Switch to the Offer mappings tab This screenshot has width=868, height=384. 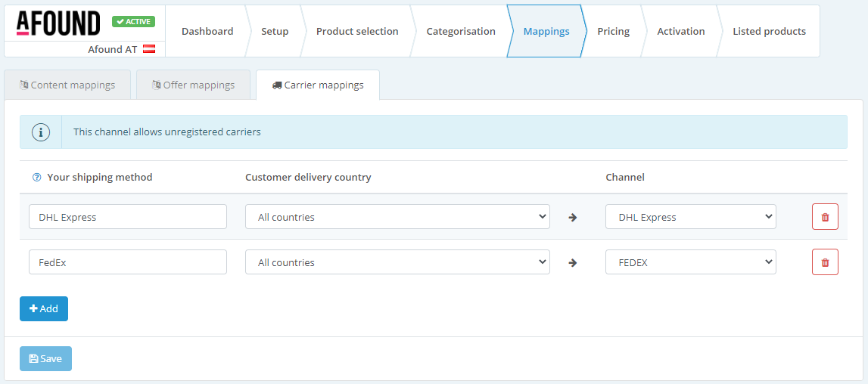[x=193, y=85]
